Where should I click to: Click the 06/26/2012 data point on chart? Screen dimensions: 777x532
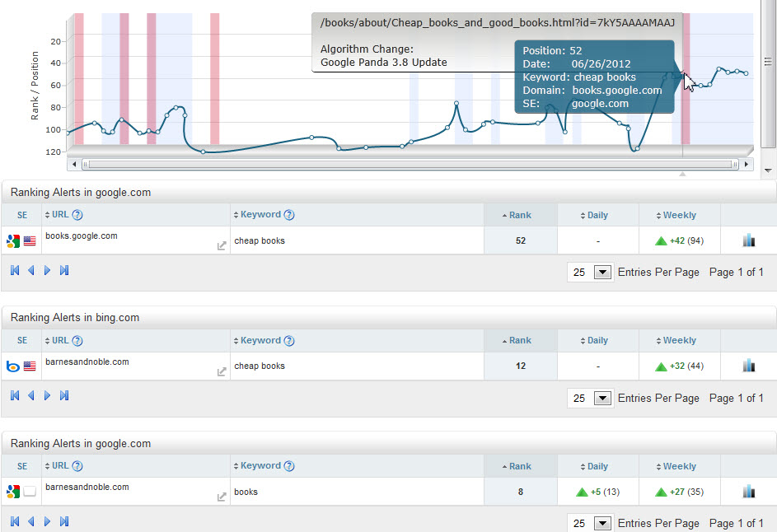pos(682,75)
